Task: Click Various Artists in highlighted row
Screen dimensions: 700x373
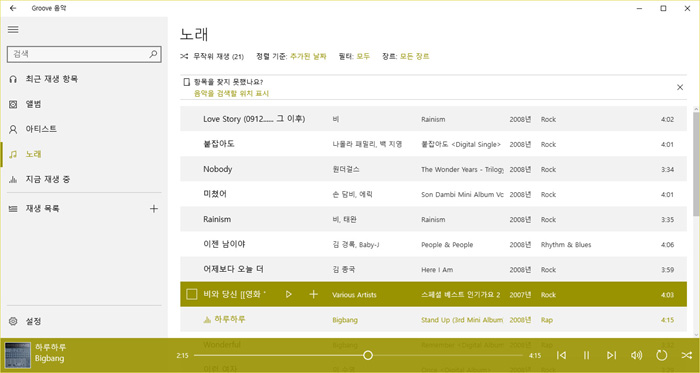Action: [x=354, y=295]
